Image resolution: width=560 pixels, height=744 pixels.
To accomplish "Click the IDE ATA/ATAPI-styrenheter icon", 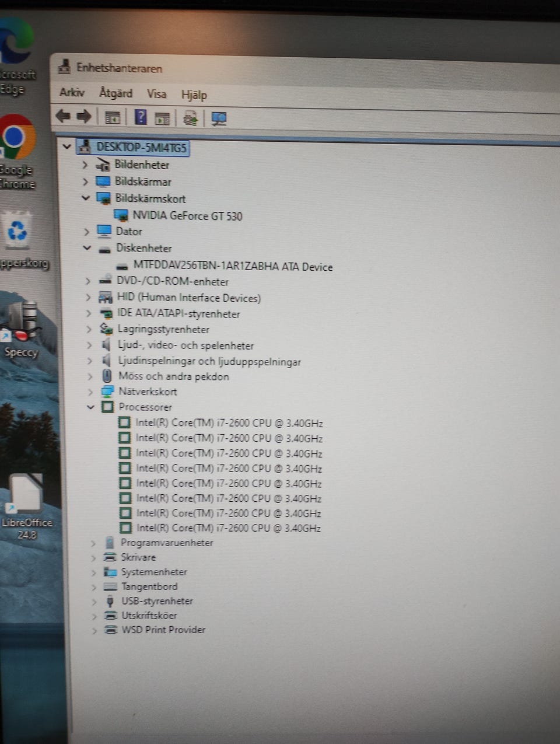I will 106,313.
